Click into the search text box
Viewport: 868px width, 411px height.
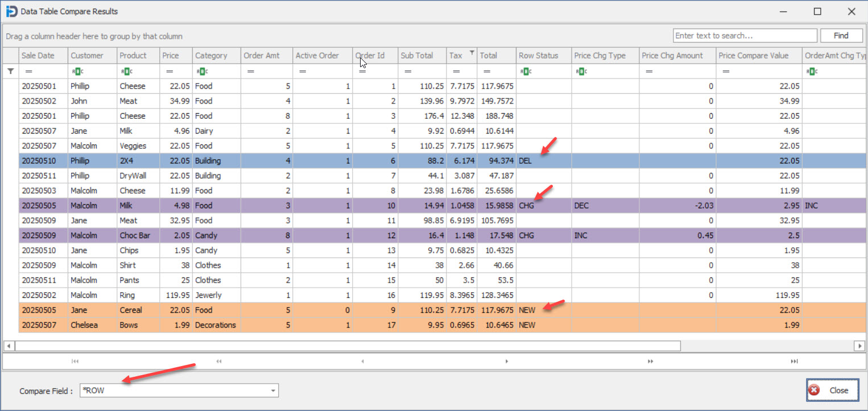(x=744, y=36)
